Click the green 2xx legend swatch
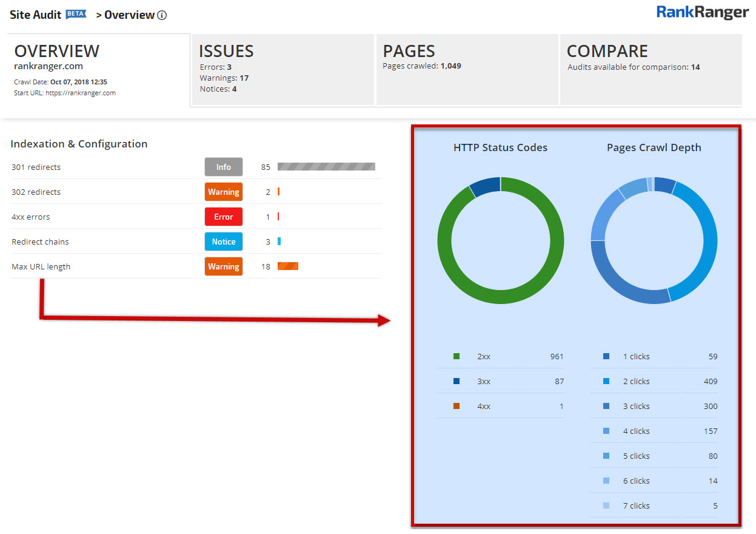The image size is (756, 534). point(457,357)
